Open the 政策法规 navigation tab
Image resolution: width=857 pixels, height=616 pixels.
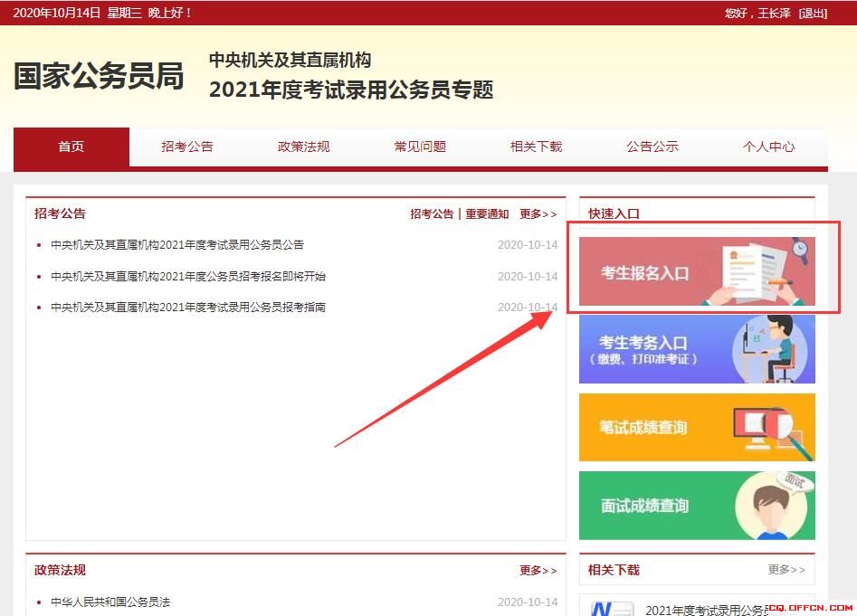304,147
